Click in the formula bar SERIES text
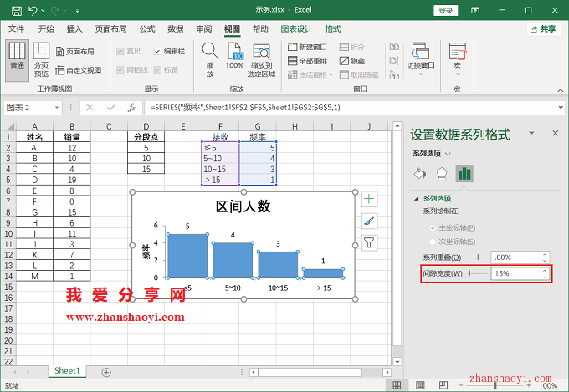 (x=246, y=107)
